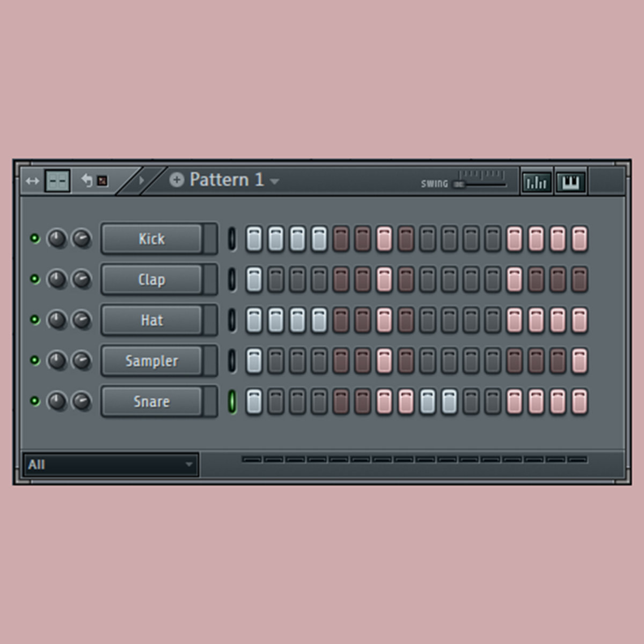Click the undo arrow icon in header
The image size is (644, 644).
click(87, 180)
